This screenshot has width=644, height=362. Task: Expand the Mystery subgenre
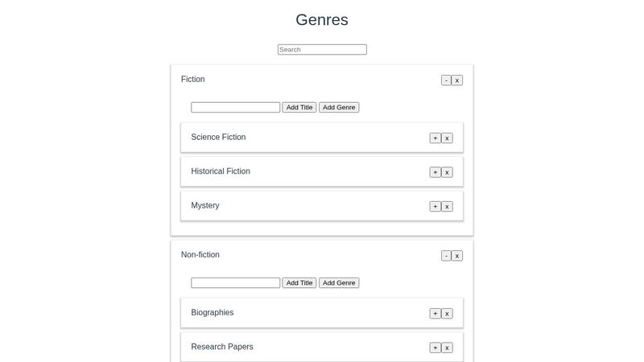coord(436,207)
